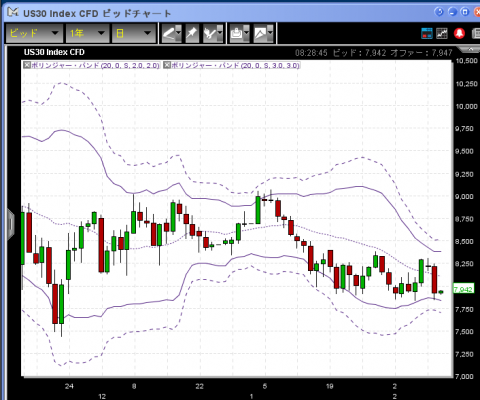Click the 9,000 price axis label

[x=464, y=196]
